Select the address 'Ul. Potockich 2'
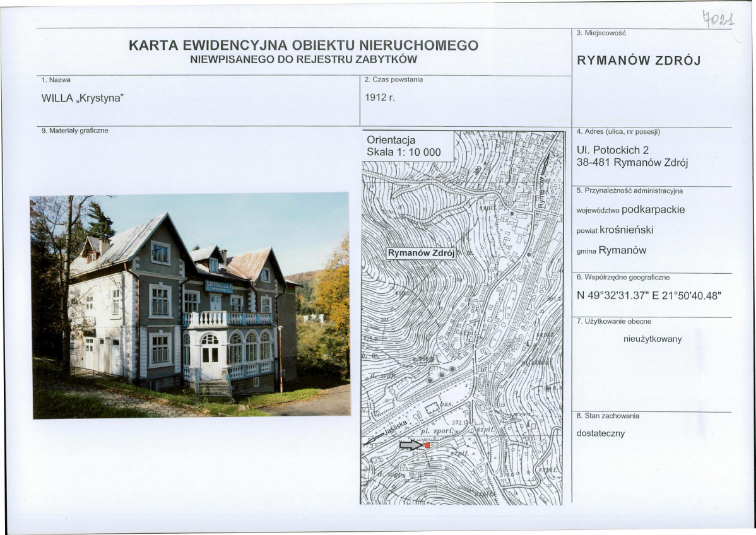Image resolution: width=756 pixels, height=535 pixels. pyautogui.click(x=612, y=150)
